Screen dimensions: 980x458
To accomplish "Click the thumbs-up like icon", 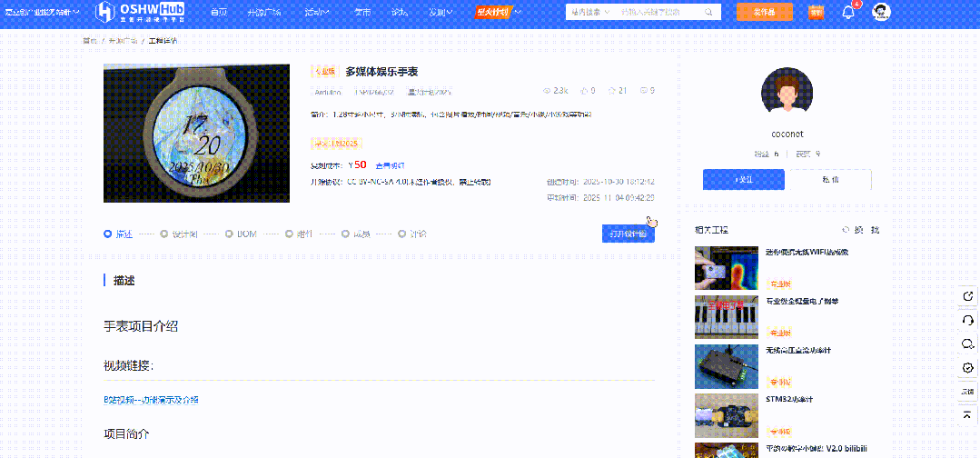I will pyautogui.click(x=584, y=91).
